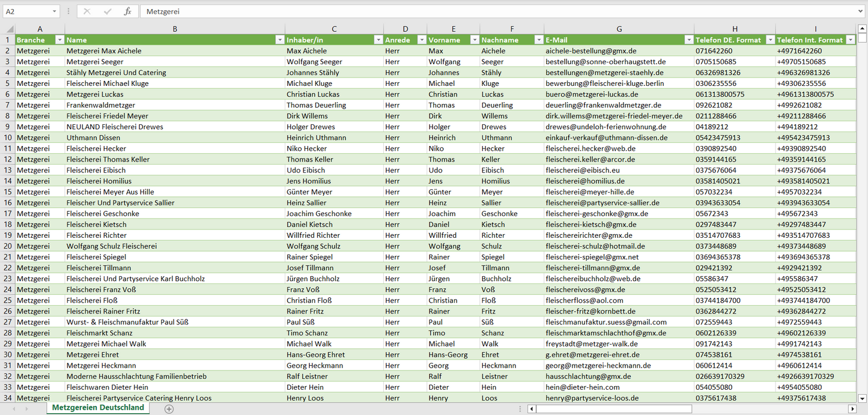
Task: Open the Nachname filter dropdown
Action: pyautogui.click(x=538, y=40)
